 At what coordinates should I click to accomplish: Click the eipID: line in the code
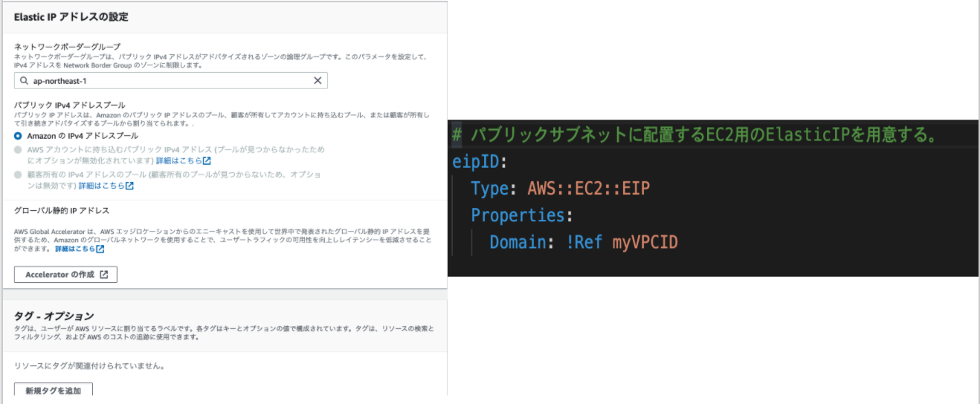480,161
